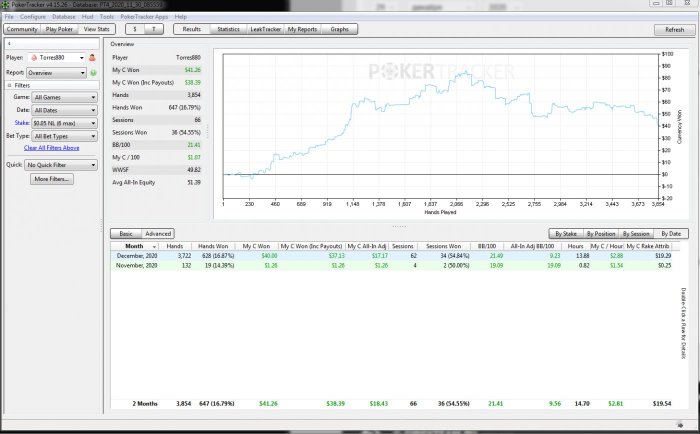Open the Statistics tab
Screen dimensions: 700x434
[x=227, y=30]
